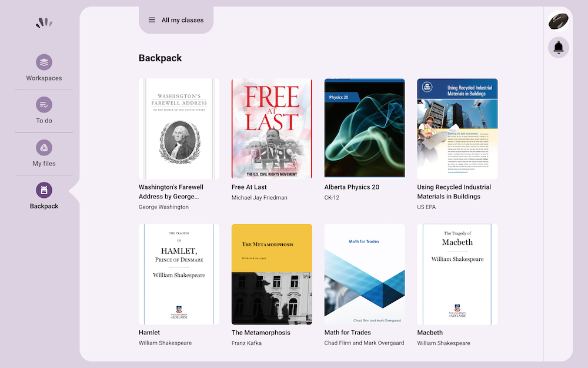Image resolution: width=588 pixels, height=368 pixels.
Task: Click the Backpack label in sidebar
Action: (x=44, y=205)
